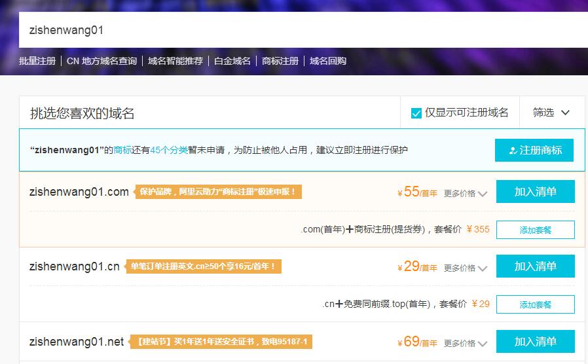Click 添加套餐 for the .com trademark bundle

click(x=535, y=230)
